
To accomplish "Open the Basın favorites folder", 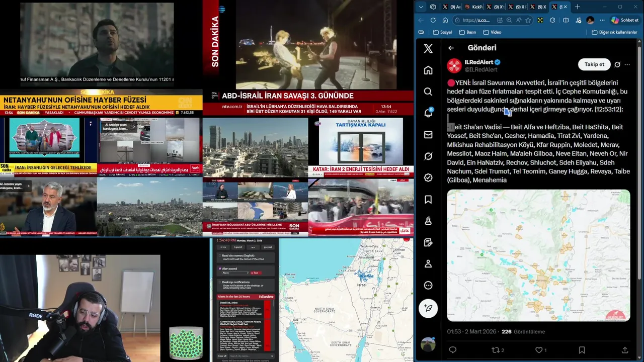I will [467, 32].
